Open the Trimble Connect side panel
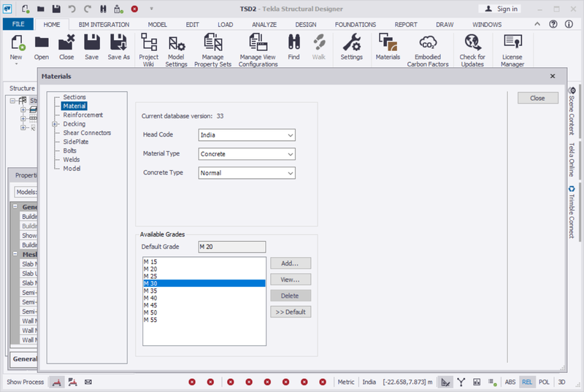The image size is (584, 392). [572, 212]
